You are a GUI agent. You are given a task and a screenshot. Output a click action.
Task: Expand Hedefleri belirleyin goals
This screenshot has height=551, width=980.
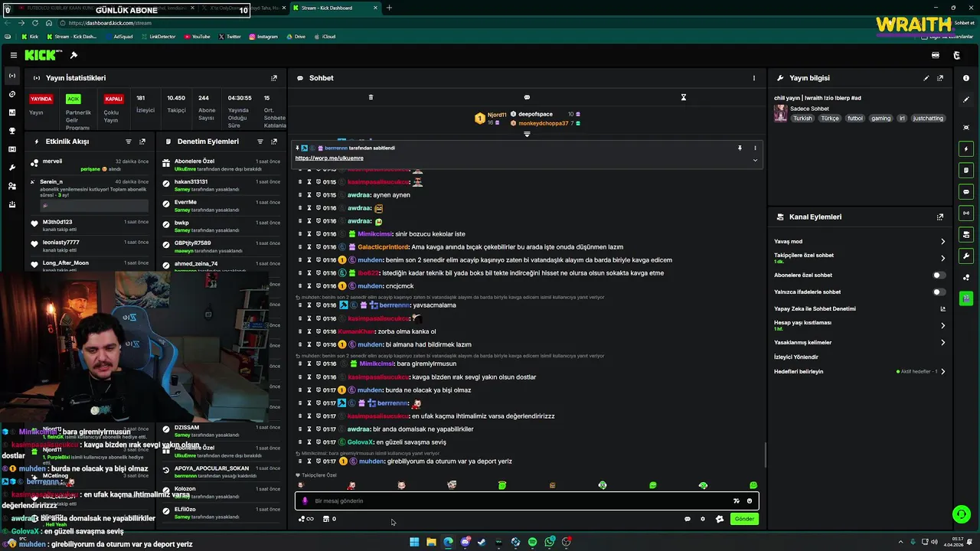pyautogui.click(x=942, y=372)
